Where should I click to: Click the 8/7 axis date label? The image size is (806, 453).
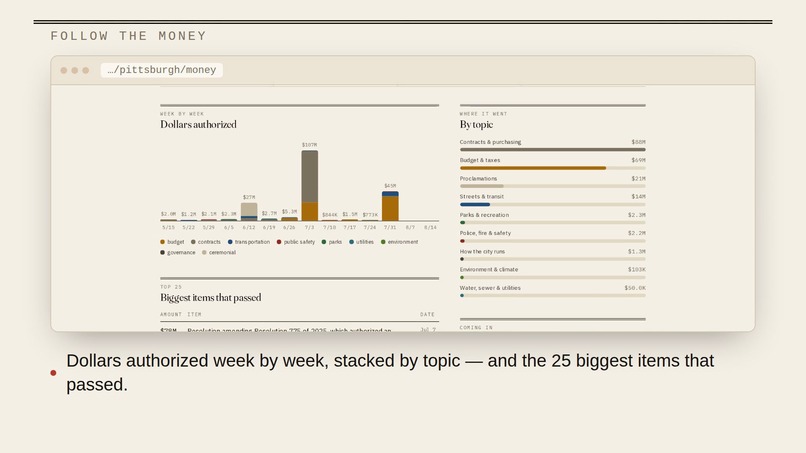tap(410, 227)
